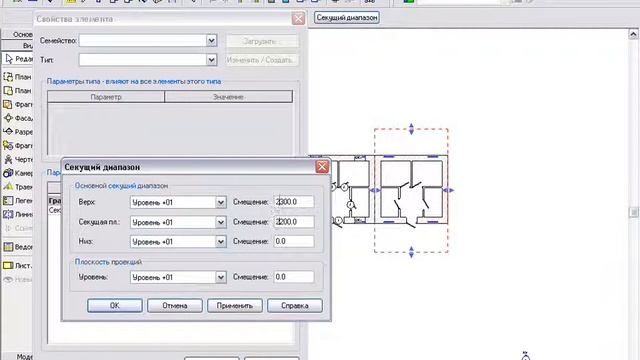Expand the Тип combo box
The height and width of the screenshot is (360, 640).
coord(211,60)
